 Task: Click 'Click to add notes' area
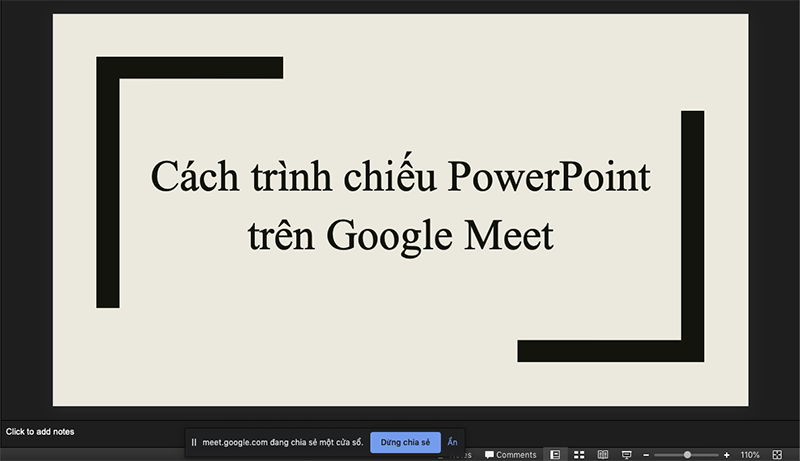click(40, 431)
